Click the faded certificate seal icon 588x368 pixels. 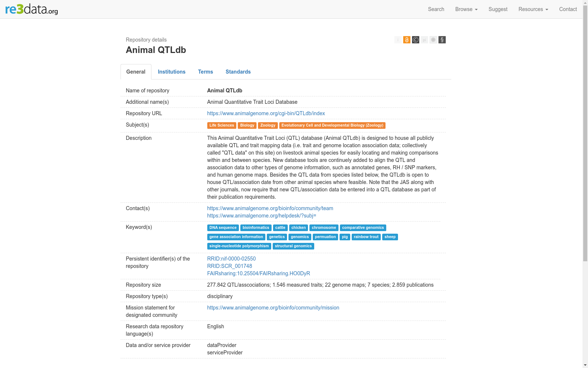click(433, 40)
